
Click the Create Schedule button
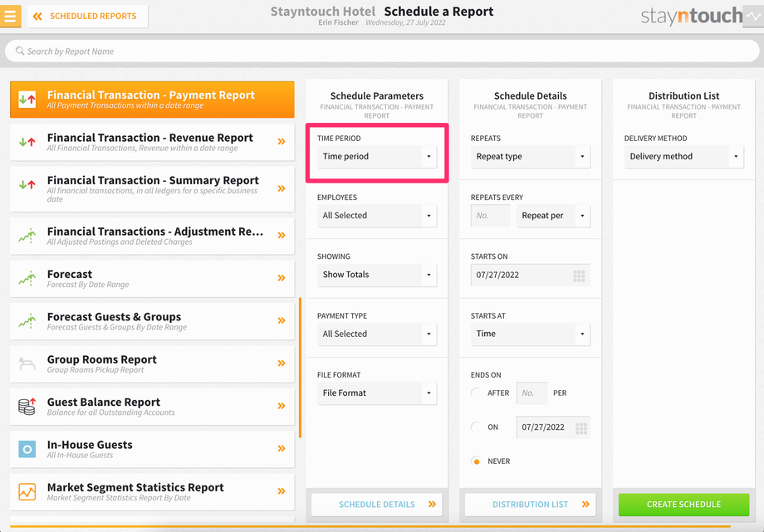point(683,505)
